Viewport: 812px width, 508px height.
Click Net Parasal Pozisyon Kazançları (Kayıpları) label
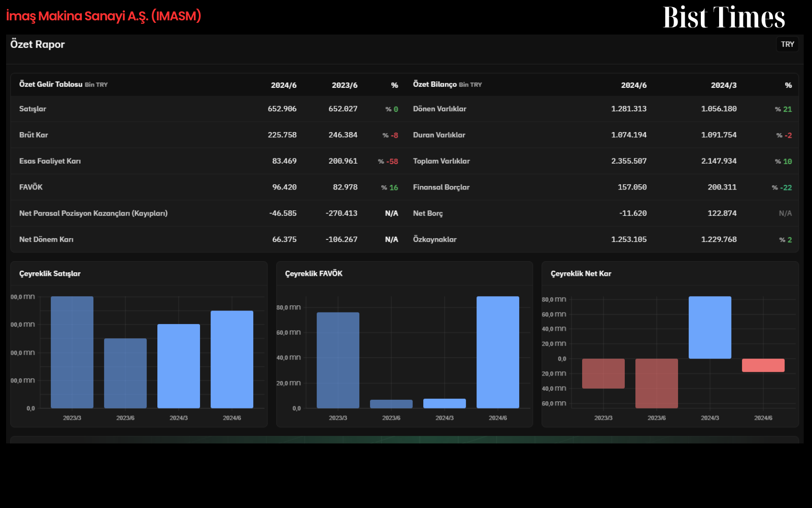pyautogui.click(x=93, y=213)
